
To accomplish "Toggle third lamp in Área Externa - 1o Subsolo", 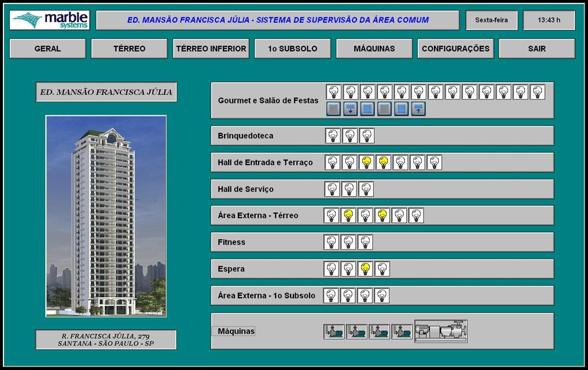I will (364, 295).
